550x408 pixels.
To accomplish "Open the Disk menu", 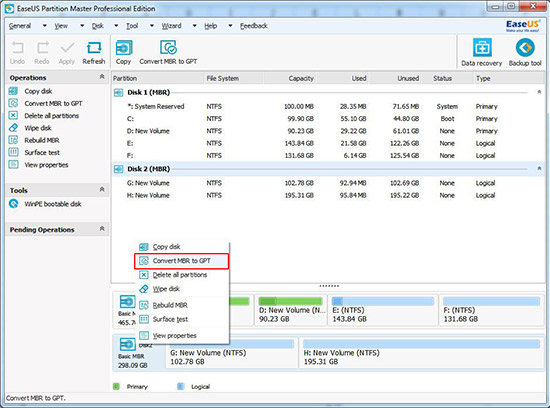I will [98, 26].
